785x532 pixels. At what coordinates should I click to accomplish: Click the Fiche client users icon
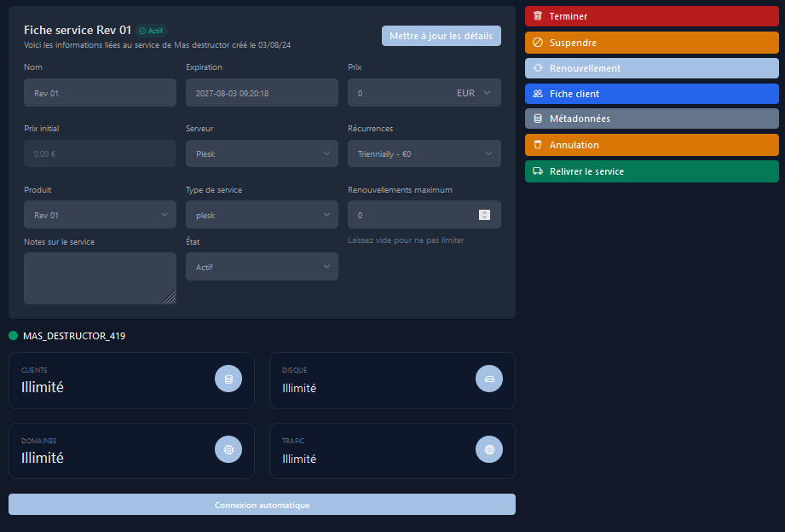(538, 94)
